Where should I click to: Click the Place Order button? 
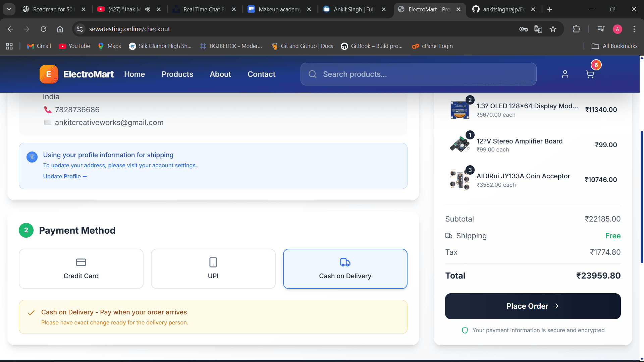click(533, 306)
